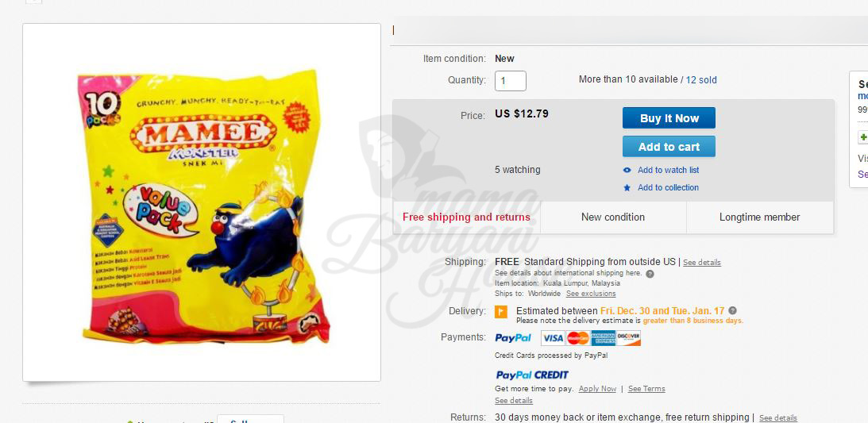Click the eye icon beside Add to watch list
The image size is (868, 423).
point(627,171)
